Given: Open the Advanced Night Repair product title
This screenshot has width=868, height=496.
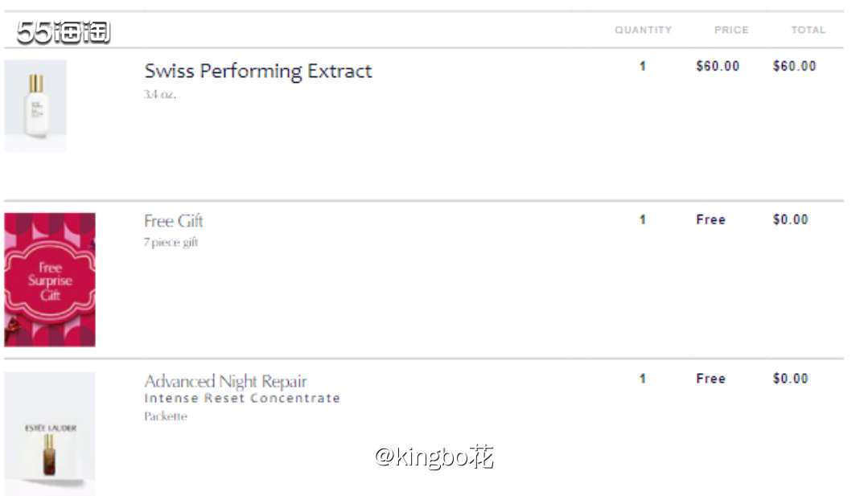Looking at the screenshot, I should 225,381.
